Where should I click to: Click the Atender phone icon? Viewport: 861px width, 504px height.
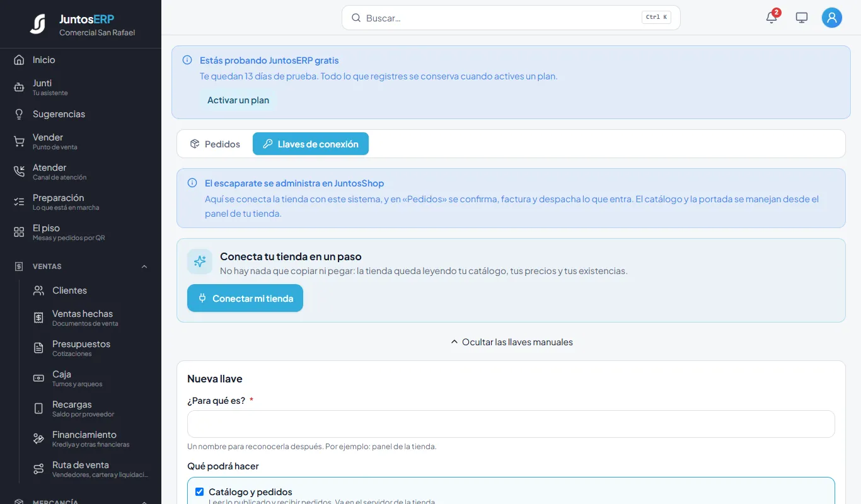tap(19, 171)
